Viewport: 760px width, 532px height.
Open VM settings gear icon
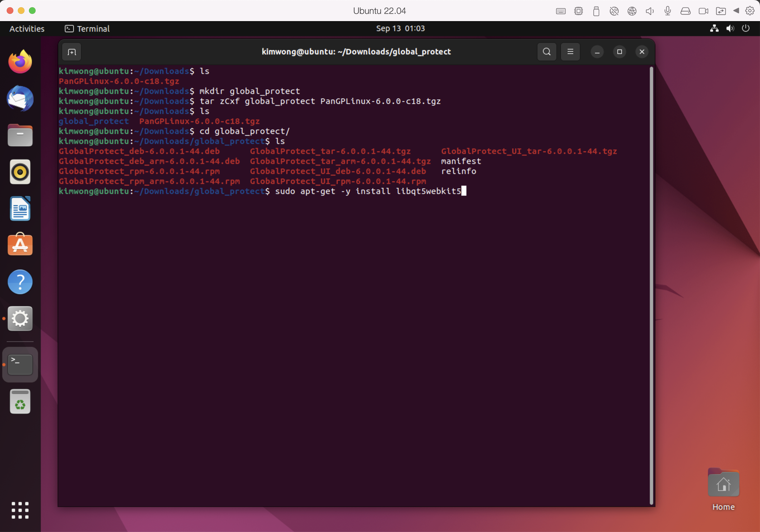point(749,11)
